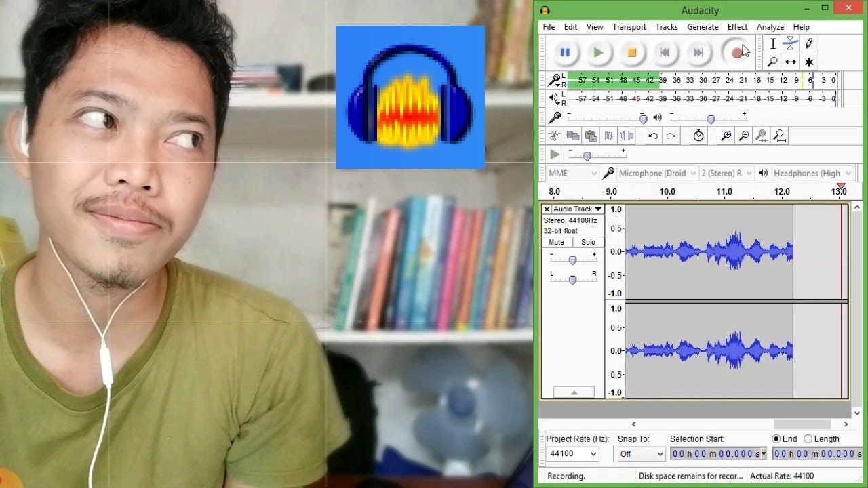Stop the recording with the Stop button

tap(631, 52)
